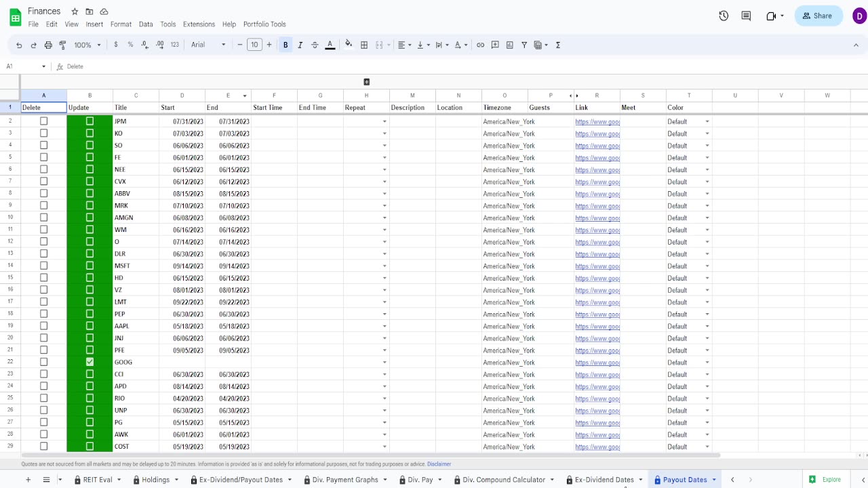Check Update checkbox for COST row
868x488 pixels.
tap(90, 446)
